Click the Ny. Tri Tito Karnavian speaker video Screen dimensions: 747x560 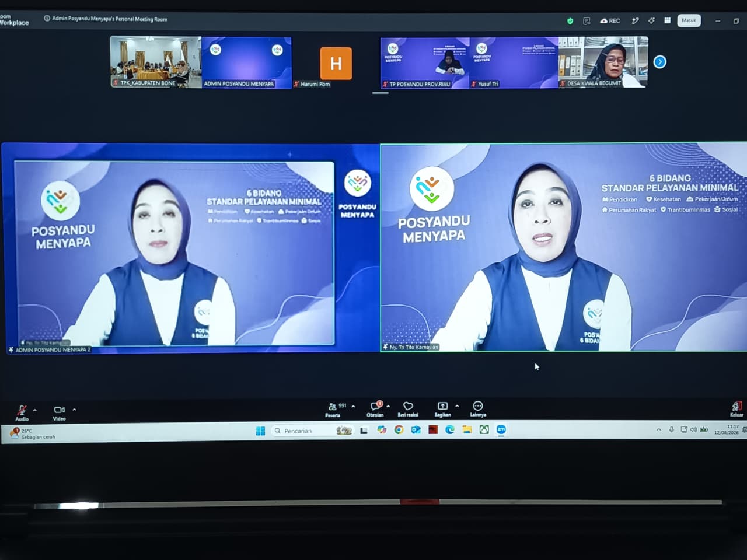564,247
